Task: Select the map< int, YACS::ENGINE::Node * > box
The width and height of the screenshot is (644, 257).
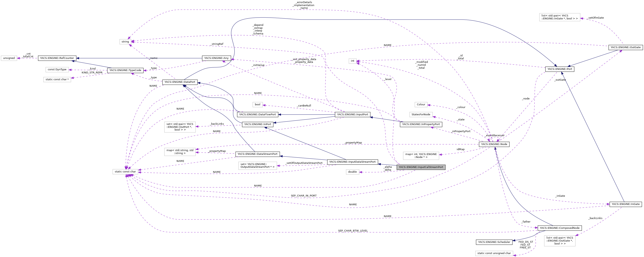Action: [x=421, y=156]
